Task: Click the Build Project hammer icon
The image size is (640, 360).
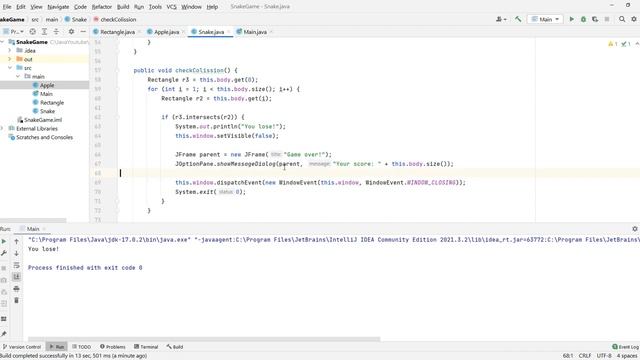Action: [518, 19]
